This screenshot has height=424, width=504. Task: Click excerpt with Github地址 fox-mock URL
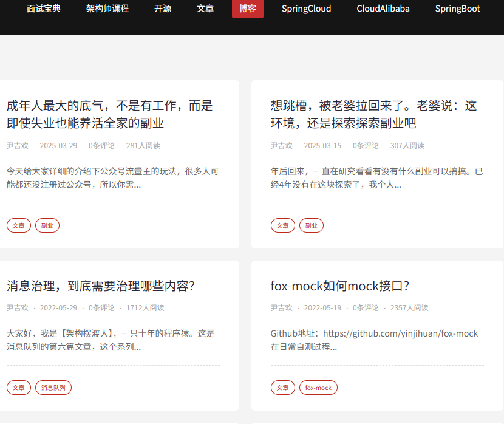374,340
